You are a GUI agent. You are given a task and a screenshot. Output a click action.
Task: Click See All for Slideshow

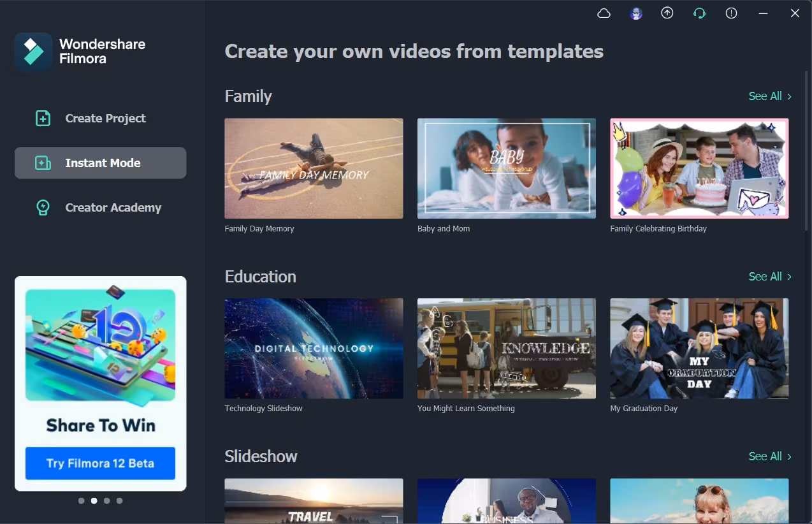[x=765, y=456]
